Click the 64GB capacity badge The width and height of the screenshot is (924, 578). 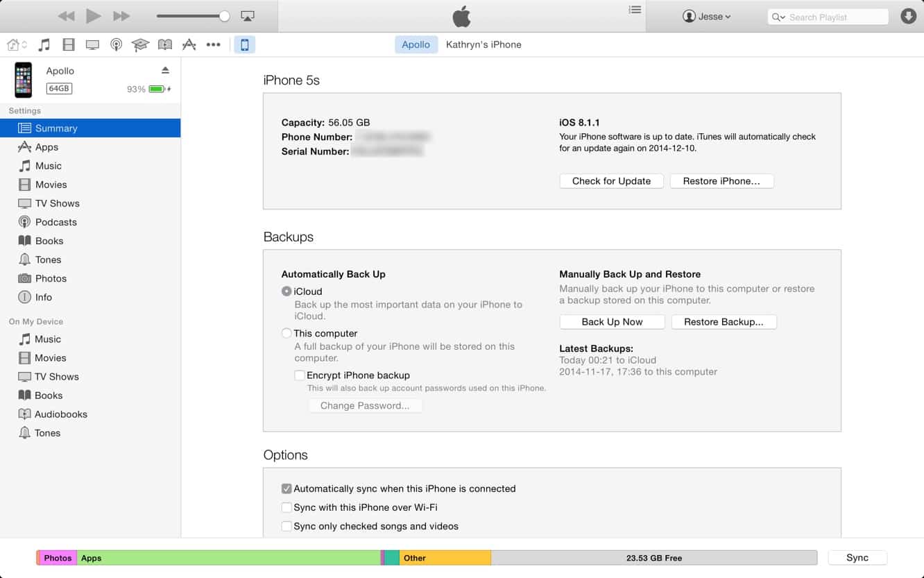59,89
